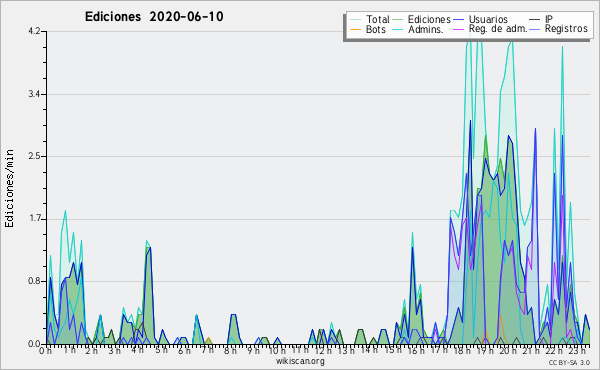Click the IP legend label
600x370 pixels.
pyautogui.click(x=549, y=19)
